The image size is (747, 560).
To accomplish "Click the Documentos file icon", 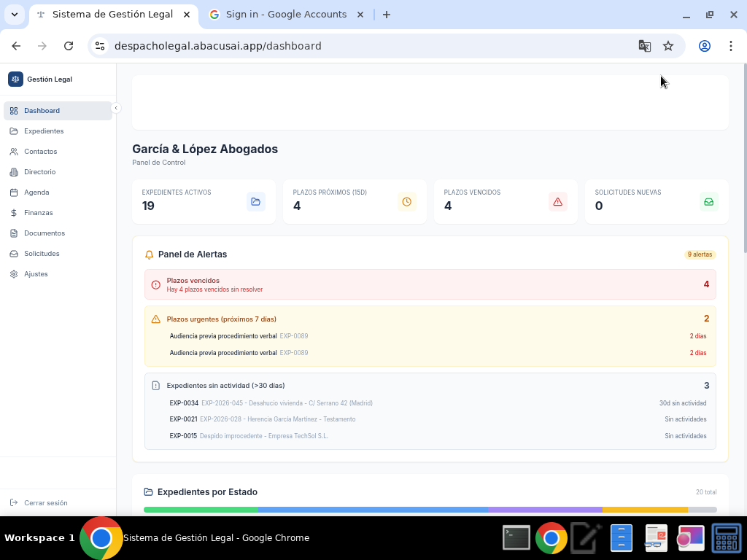I will (14, 233).
